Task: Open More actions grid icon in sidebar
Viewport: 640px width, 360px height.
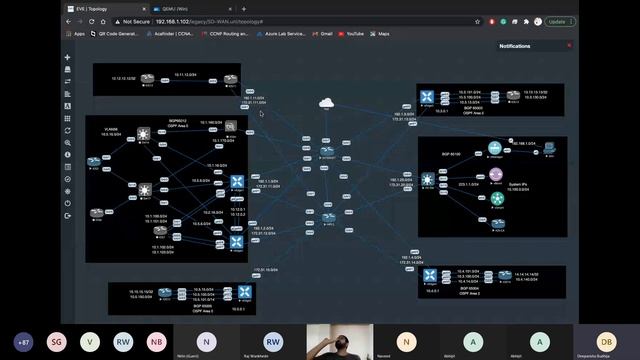Action: tap(67, 118)
